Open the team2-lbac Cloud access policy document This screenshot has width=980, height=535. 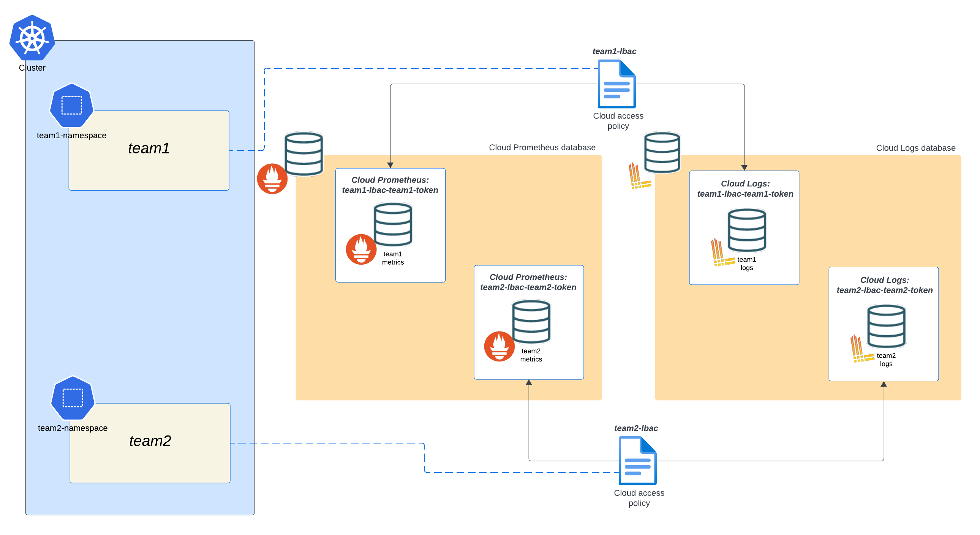(638, 461)
